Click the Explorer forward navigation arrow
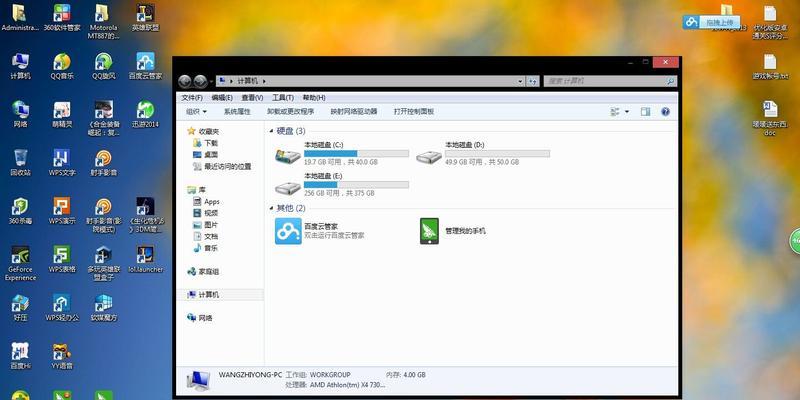 pyautogui.click(x=201, y=81)
